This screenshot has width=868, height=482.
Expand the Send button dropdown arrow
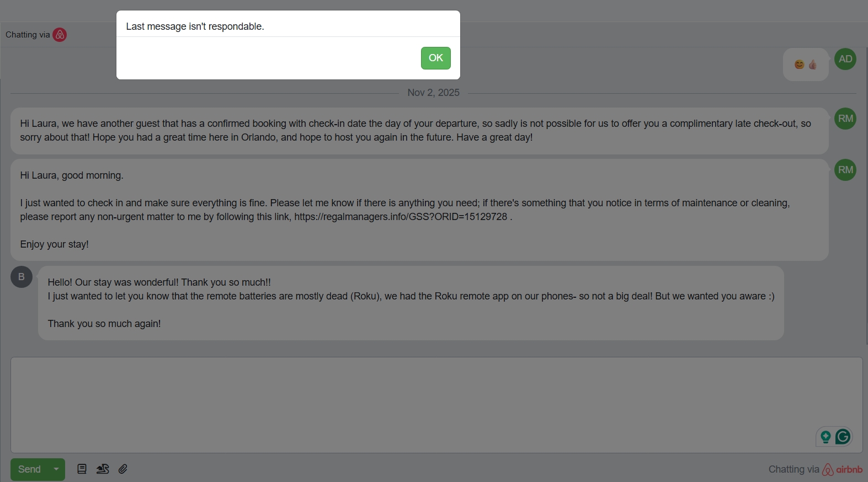56,469
